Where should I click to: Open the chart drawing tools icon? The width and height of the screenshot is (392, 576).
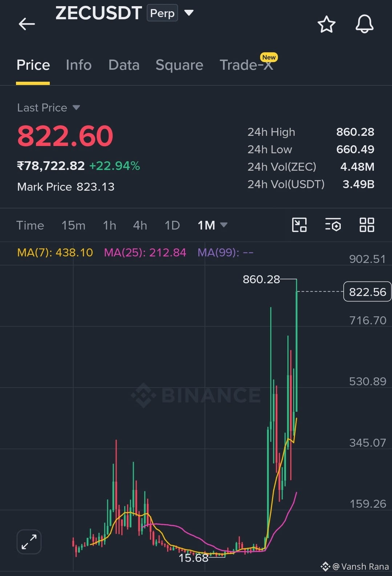pyautogui.click(x=299, y=225)
